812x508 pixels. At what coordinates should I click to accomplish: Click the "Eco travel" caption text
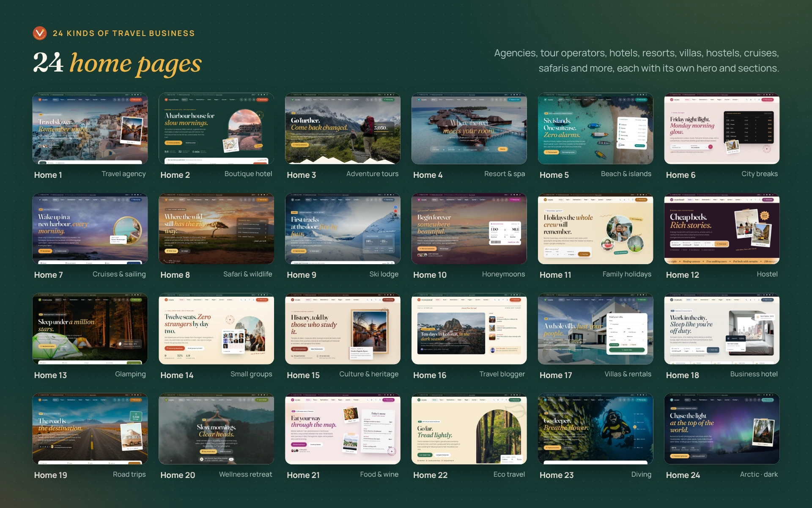509,475
